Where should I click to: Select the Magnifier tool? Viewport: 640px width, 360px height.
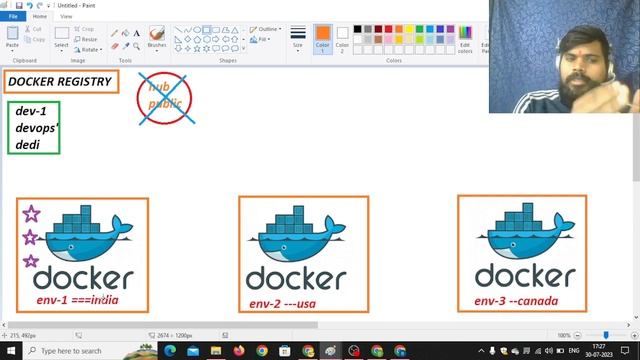137,47
